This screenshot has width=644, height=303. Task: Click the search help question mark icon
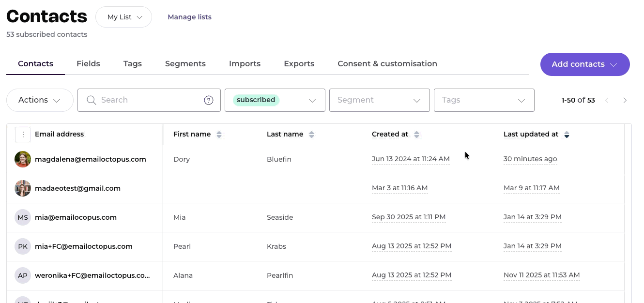point(209,100)
